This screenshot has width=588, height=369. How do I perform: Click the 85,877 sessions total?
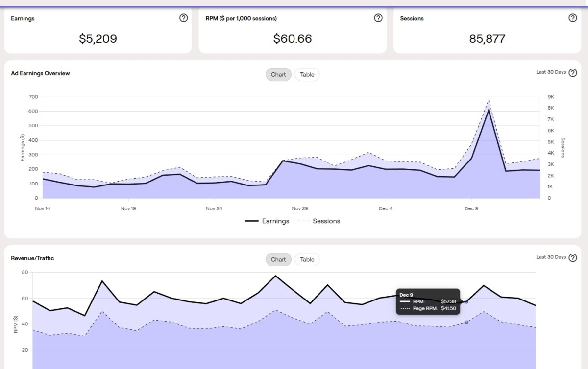487,39
